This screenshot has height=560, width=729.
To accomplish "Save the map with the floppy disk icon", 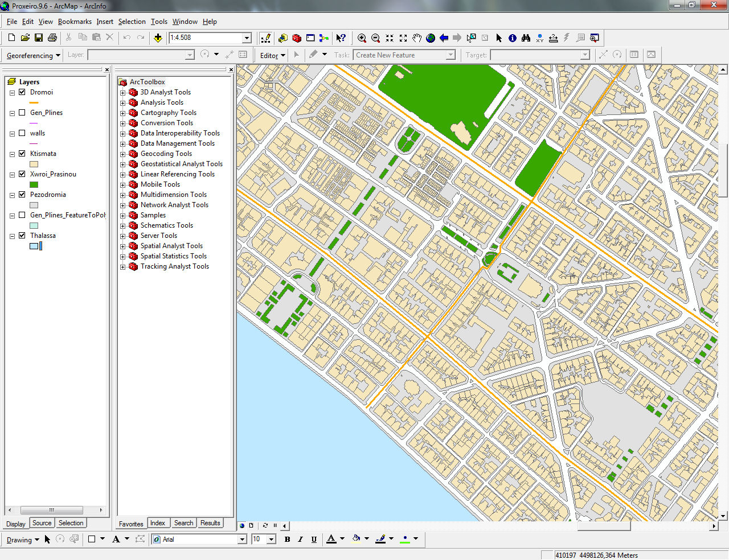I will coord(39,38).
